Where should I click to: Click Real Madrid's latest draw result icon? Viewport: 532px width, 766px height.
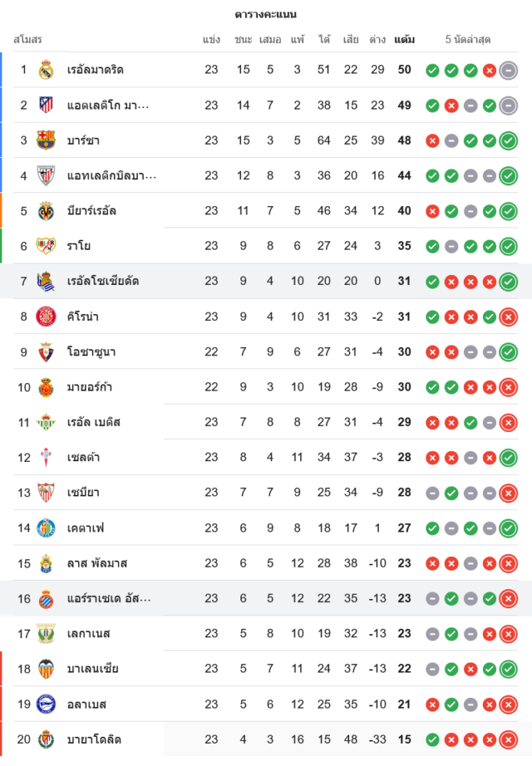pos(508,70)
